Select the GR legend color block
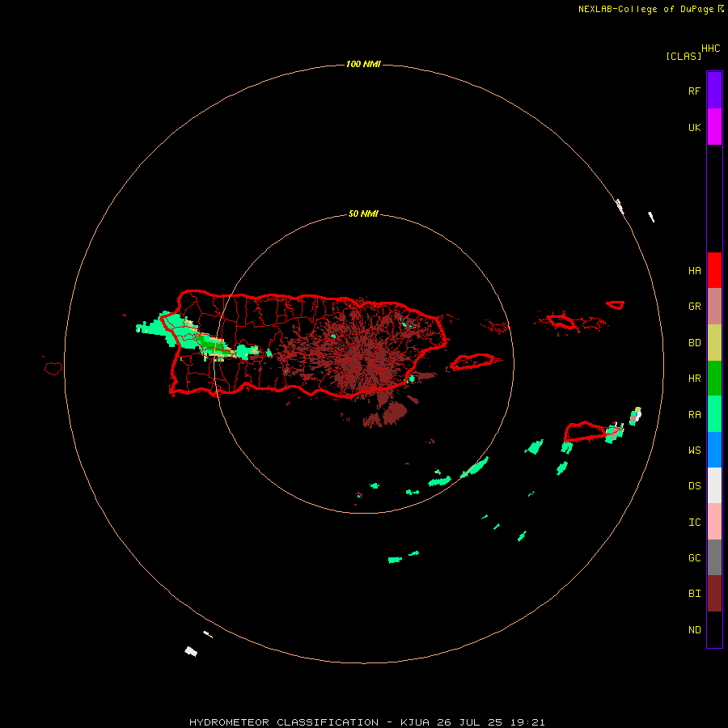728x728 pixels. (714, 307)
